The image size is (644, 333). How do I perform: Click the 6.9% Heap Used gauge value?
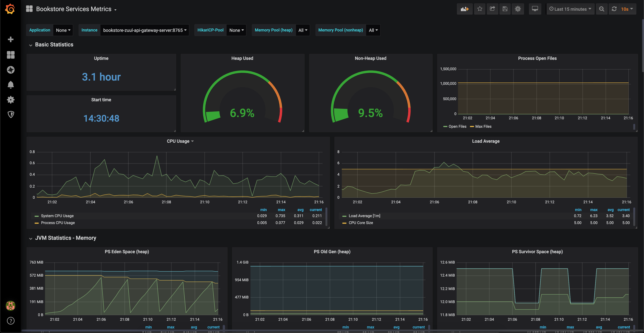tap(242, 113)
